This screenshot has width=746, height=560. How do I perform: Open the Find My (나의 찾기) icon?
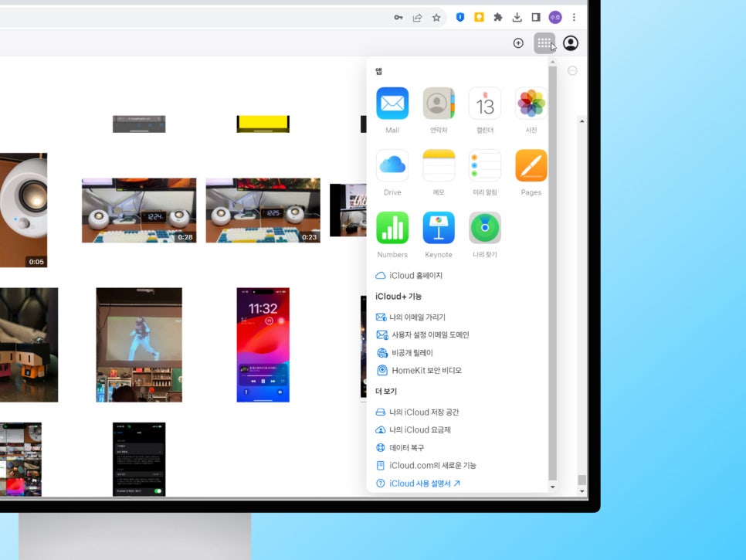click(485, 228)
